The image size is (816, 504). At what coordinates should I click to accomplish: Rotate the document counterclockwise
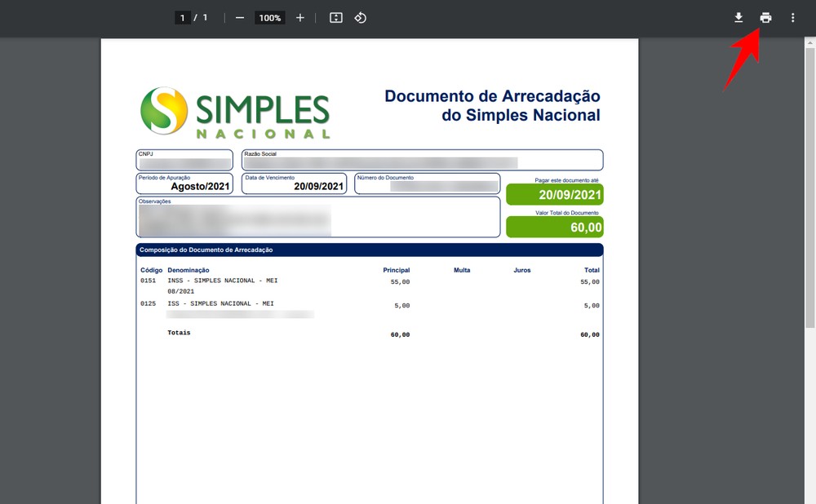pos(360,16)
